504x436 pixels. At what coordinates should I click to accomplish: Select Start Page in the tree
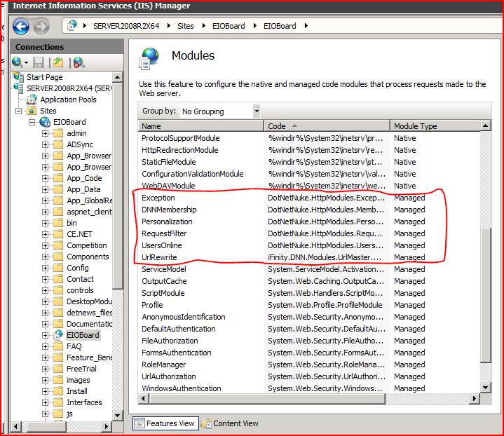coord(44,77)
